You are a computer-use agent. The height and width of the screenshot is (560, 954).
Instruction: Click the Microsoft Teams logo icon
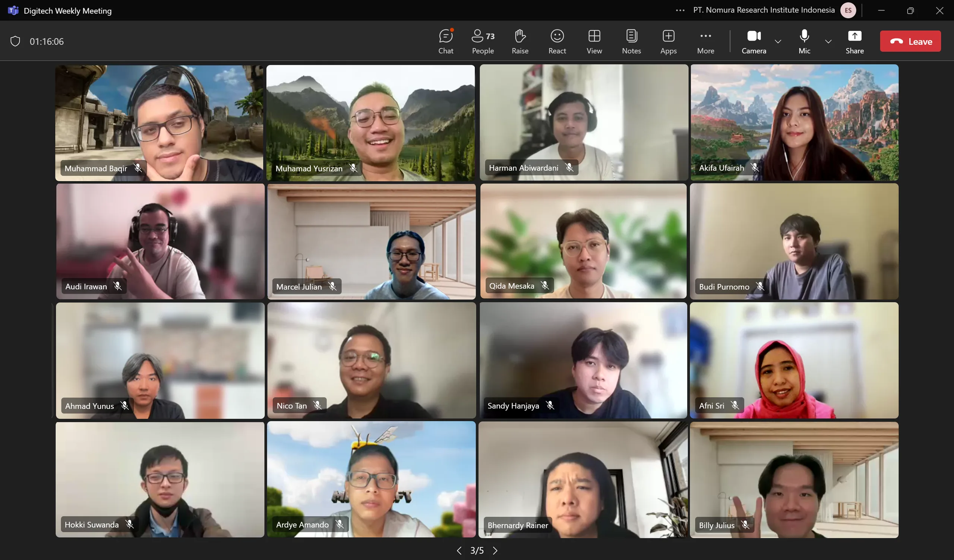click(x=13, y=10)
